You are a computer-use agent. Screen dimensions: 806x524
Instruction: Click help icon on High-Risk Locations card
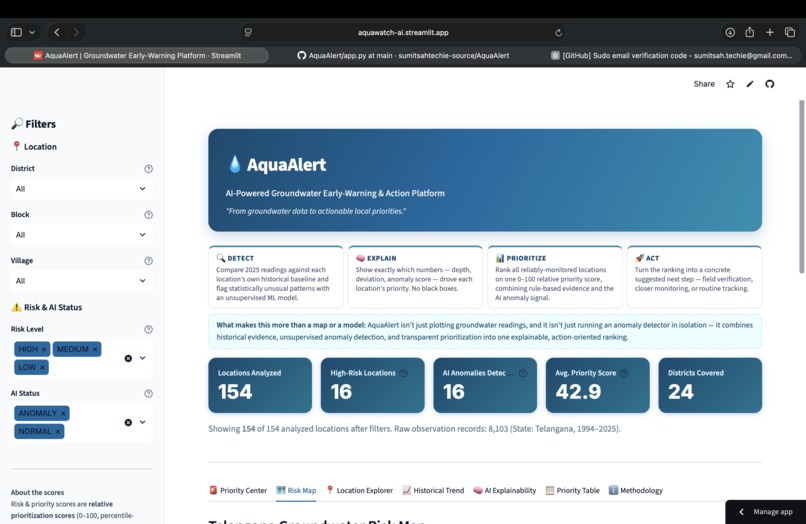tap(404, 373)
